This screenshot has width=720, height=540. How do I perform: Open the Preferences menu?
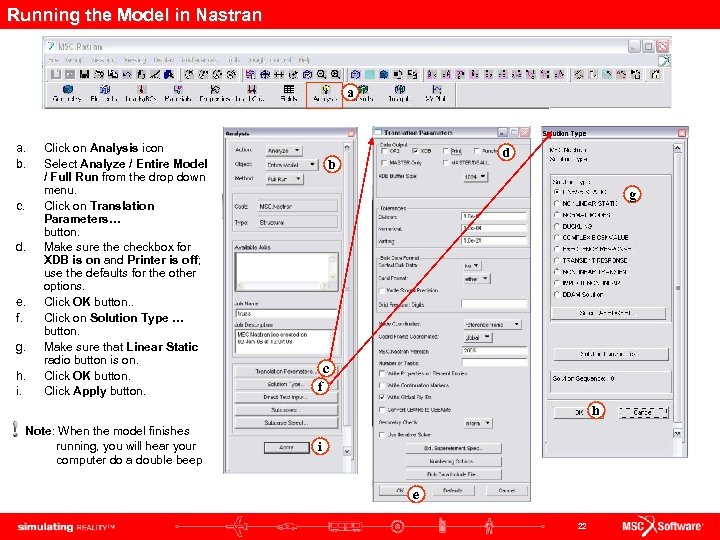(x=199, y=60)
